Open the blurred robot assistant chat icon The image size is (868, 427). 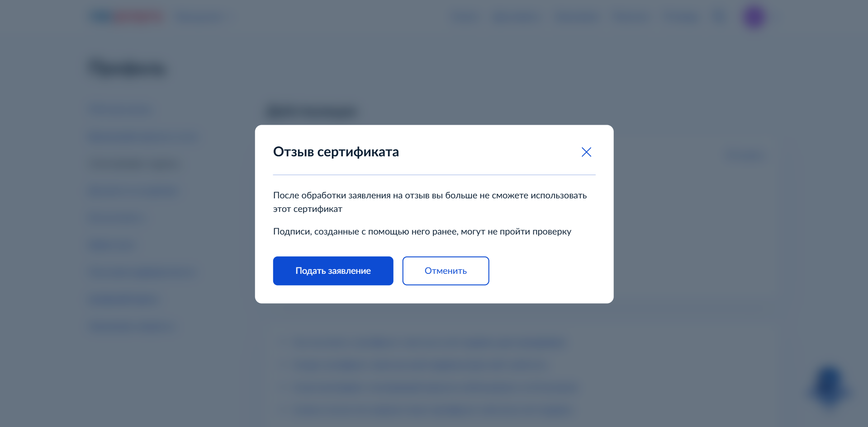pyautogui.click(x=829, y=385)
